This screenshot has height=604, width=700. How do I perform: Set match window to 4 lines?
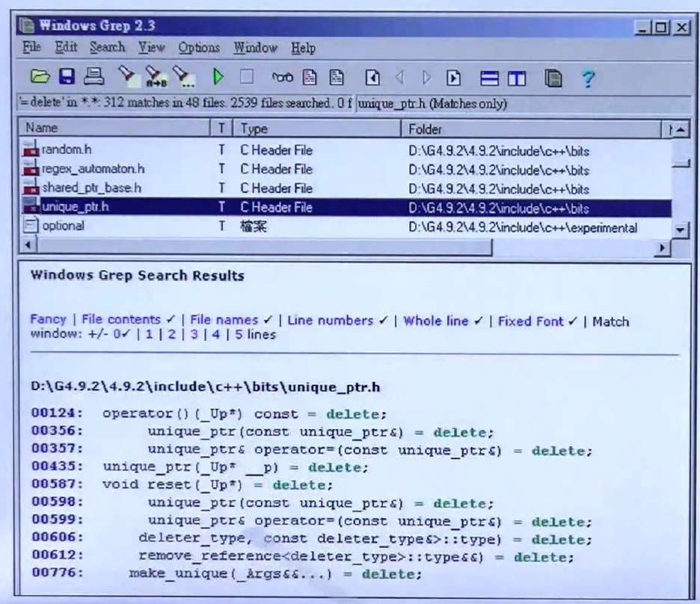point(215,334)
